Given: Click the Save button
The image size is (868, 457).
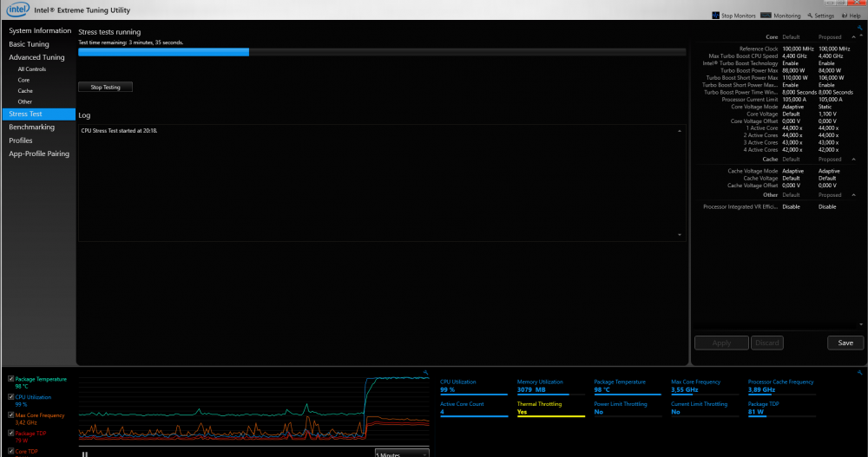Looking at the screenshot, I should click(x=845, y=343).
